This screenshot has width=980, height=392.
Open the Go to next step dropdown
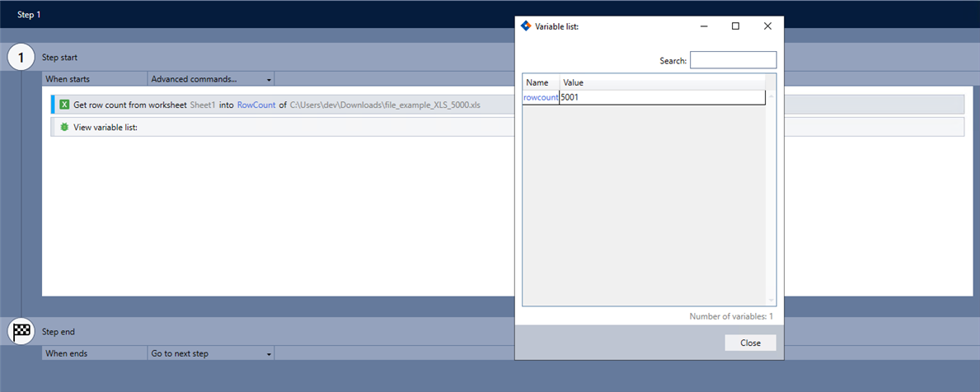211,353
